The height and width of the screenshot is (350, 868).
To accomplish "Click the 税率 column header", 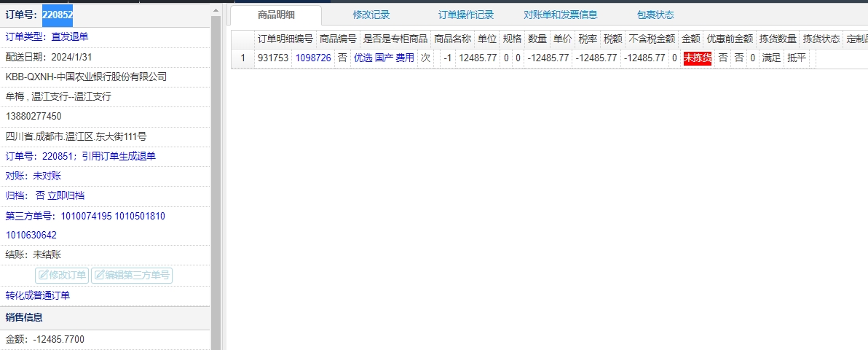I will 588,39.
